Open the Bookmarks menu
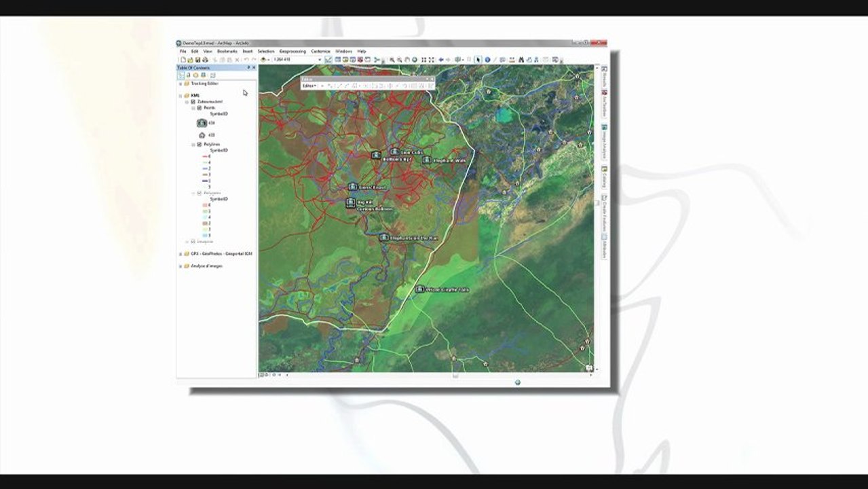The image size is (868, 489). tap(227, 52)
